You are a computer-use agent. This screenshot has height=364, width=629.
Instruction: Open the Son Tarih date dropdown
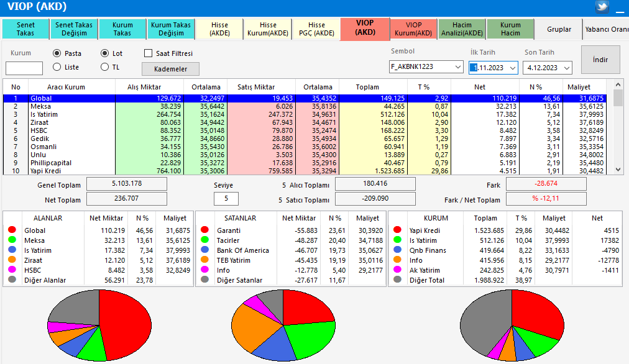567,68
